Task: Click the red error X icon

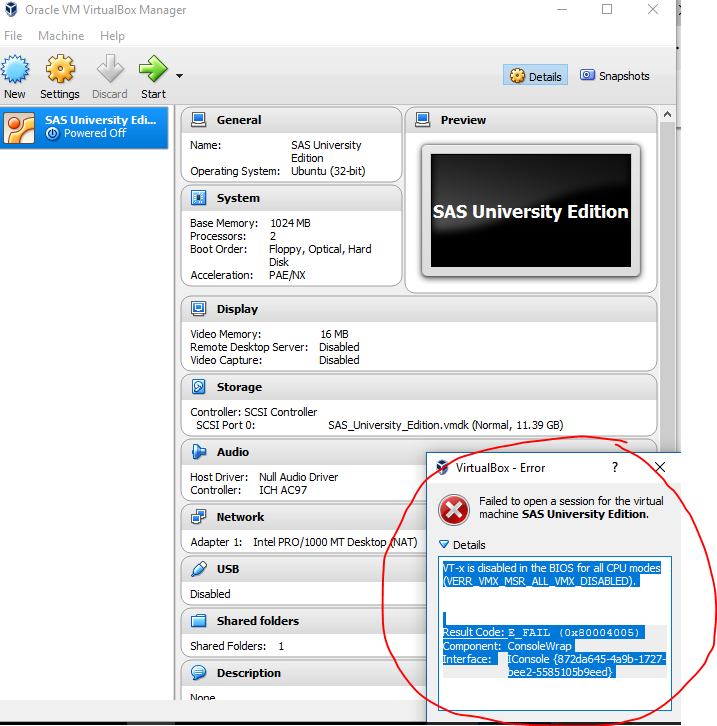Action: tap(454, 510)
